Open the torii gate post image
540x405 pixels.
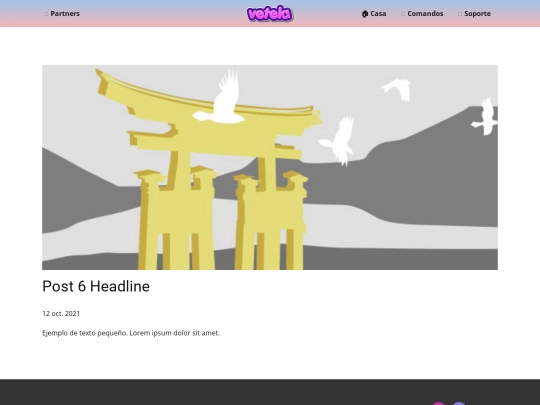[270, 167]
